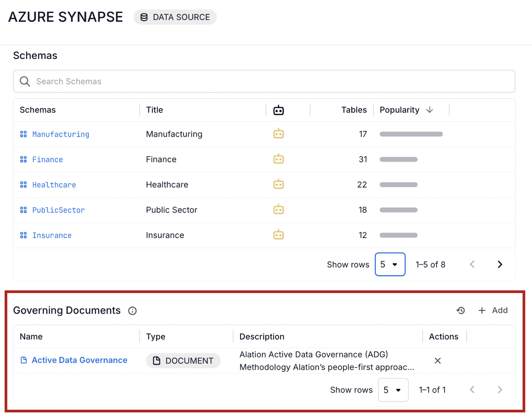Image resolution: width=532 pixels, height=417 pixels.
Task: Remove the Active Data Governance document
Action: coord(438,360)
